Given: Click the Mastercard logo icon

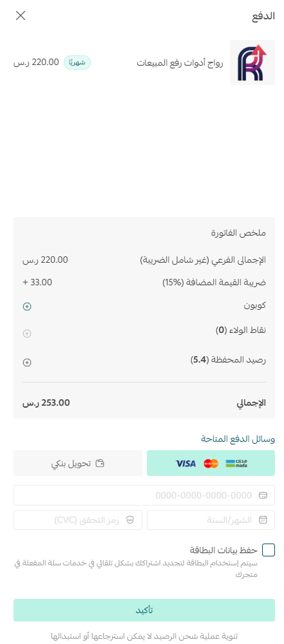Looking at the screenshot, I should pos(211,464).
